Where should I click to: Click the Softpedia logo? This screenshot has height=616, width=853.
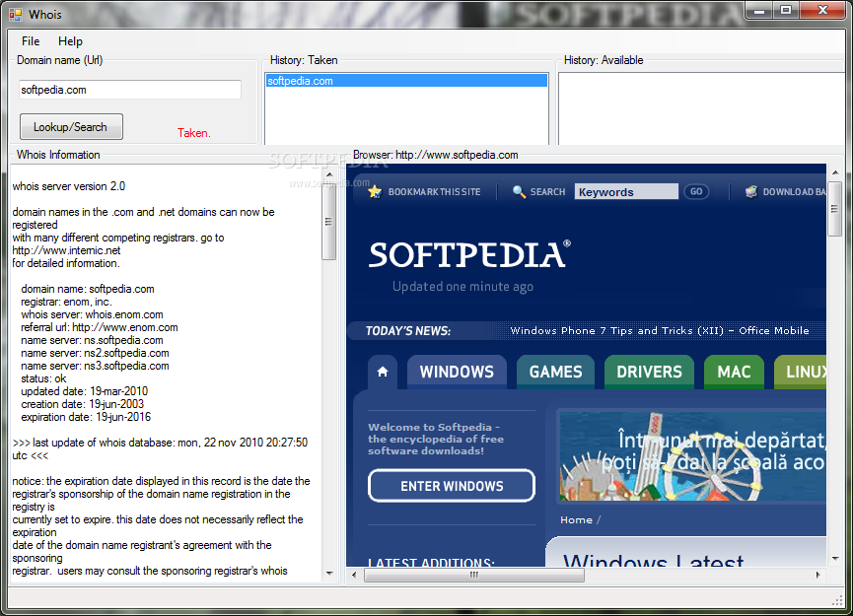pos(469,254)
